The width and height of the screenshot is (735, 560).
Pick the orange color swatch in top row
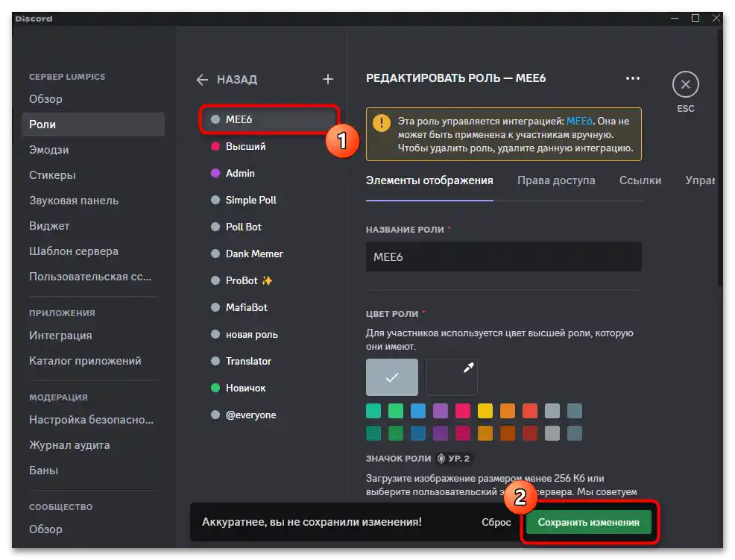(x=508, y=411)
